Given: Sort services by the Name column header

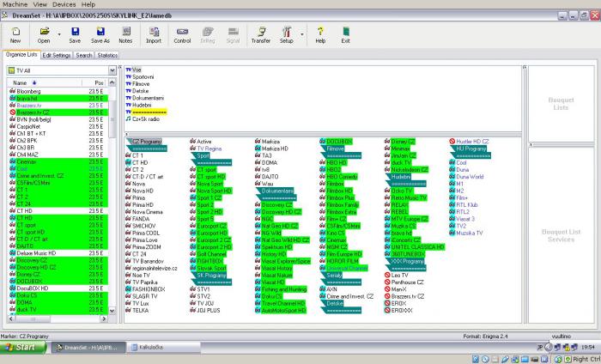Looking at the screenshot, I should coord(44,82).
